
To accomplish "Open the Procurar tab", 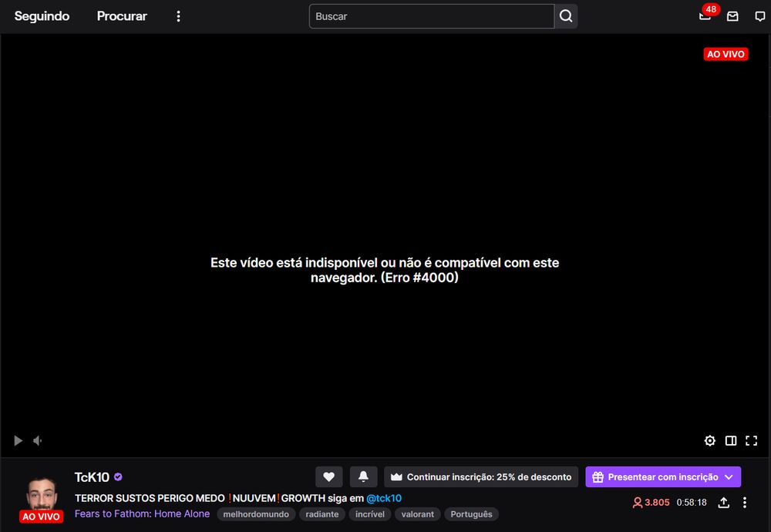I will pyautogui.click(x=122, y=16).
